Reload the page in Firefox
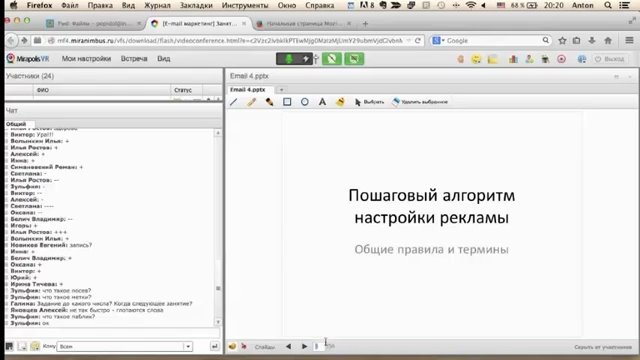Viewport: 640px width, 360px height. tap(418, 40)
